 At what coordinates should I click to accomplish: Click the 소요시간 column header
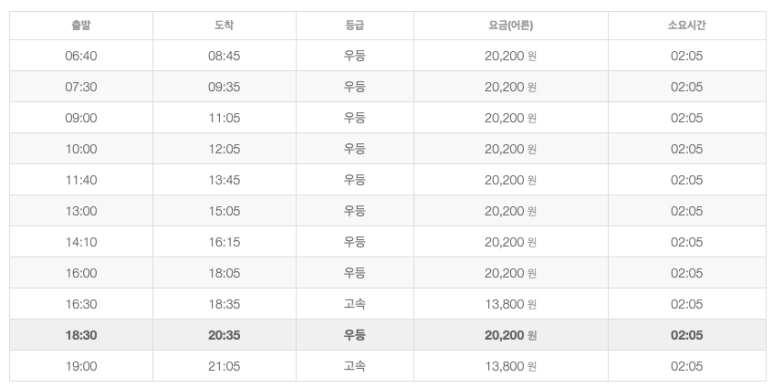point(687,25)
